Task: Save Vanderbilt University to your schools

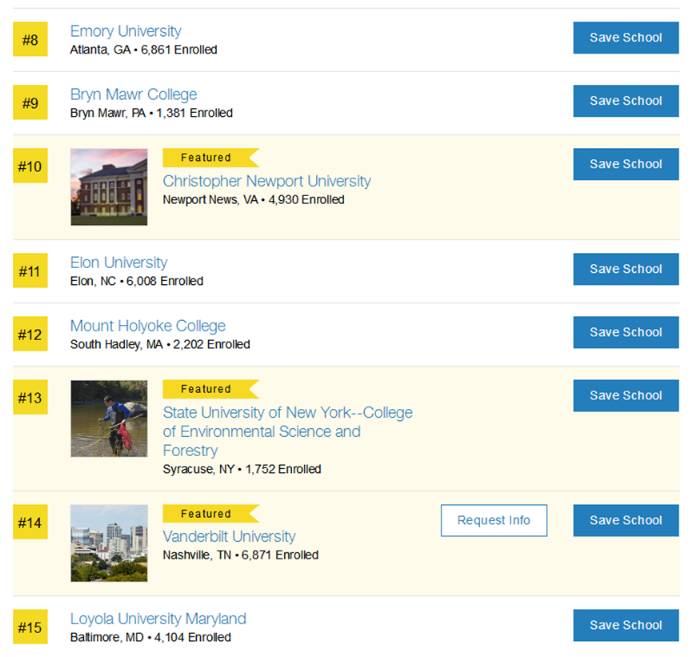Action: pyautogui.click(x=625, y=520)
